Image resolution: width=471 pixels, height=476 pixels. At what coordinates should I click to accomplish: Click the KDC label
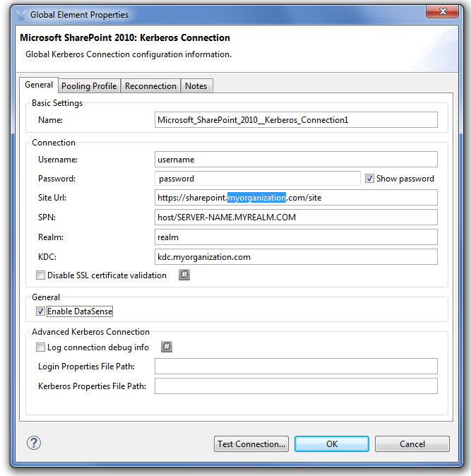[47, 257]
